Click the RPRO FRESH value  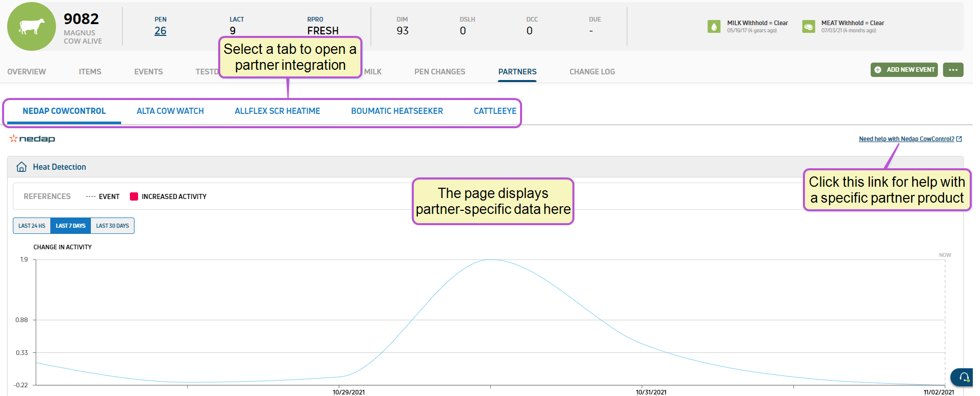323,31
